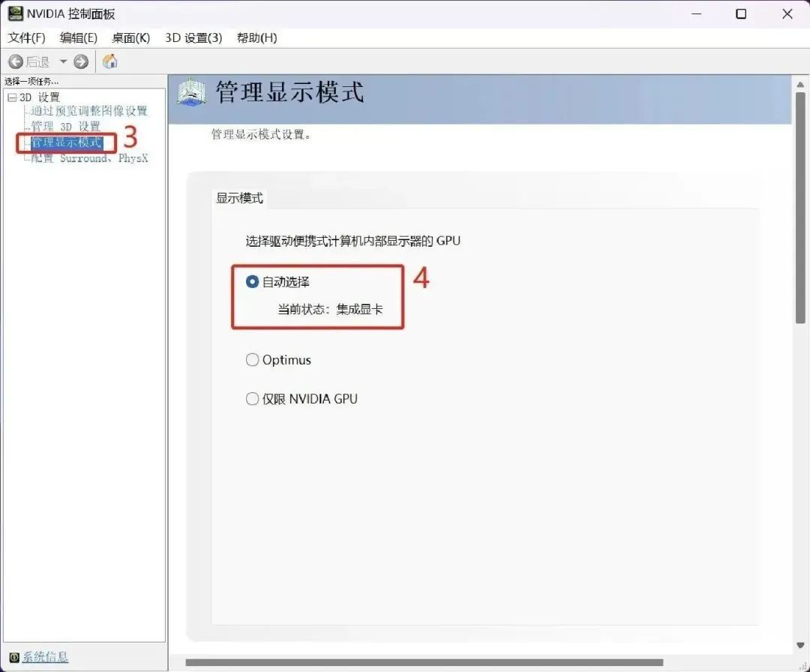
Task: Click the horizontal scrollbar thumb
Action: (424, 663)
